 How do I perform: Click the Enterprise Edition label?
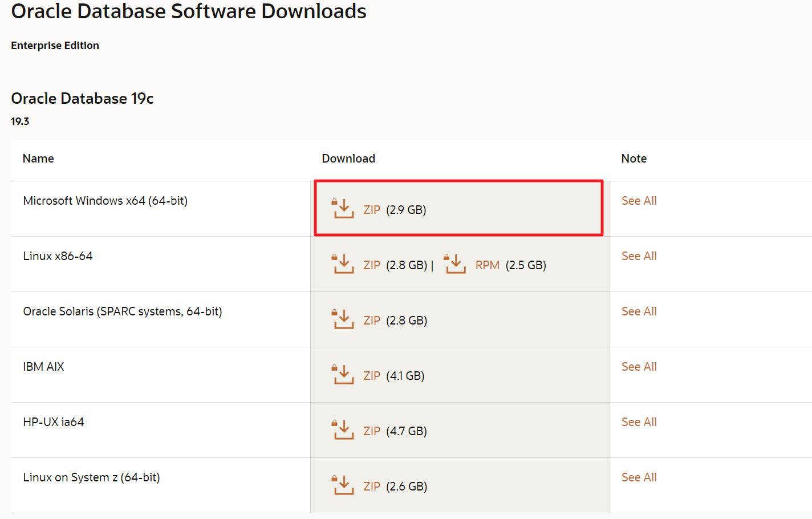click(x=55, y=46)
